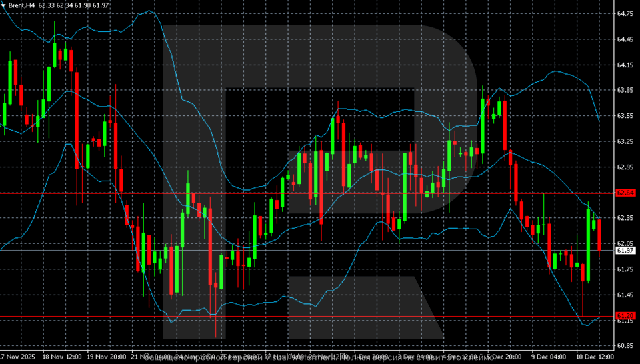
Task: Click the 63.85 price scale label
Action: point(625,90)
